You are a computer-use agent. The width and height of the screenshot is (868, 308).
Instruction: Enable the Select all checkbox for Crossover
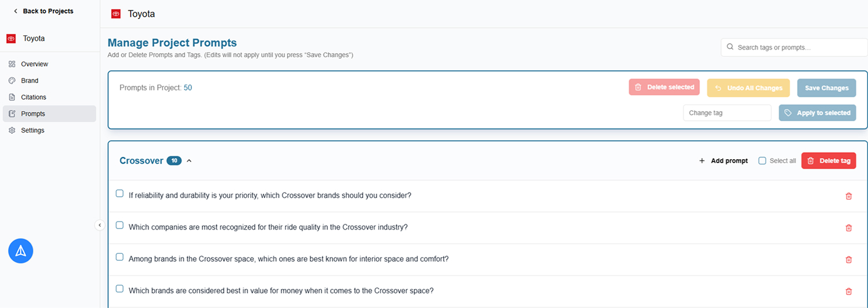(x=762, y=160)
